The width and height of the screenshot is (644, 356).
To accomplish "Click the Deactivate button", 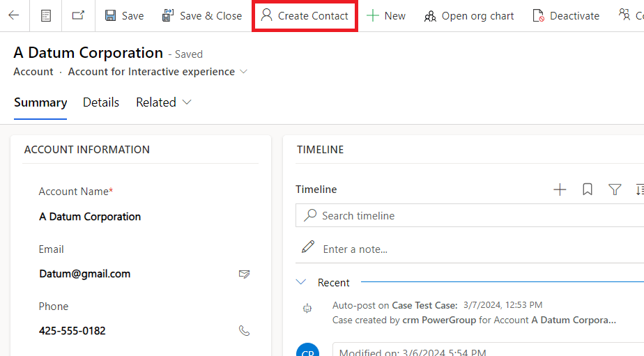I will 565,15.
